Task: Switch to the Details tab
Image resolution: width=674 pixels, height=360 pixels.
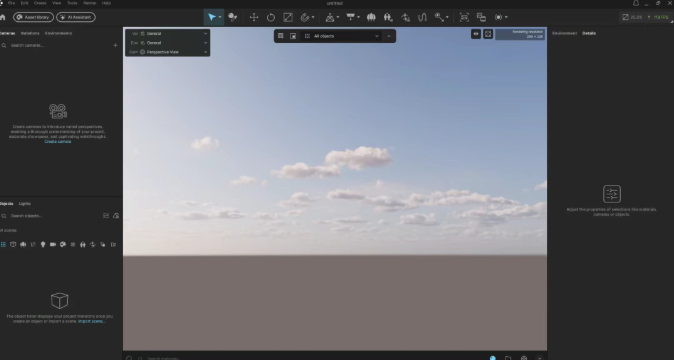Action: (x=589, y=33)
